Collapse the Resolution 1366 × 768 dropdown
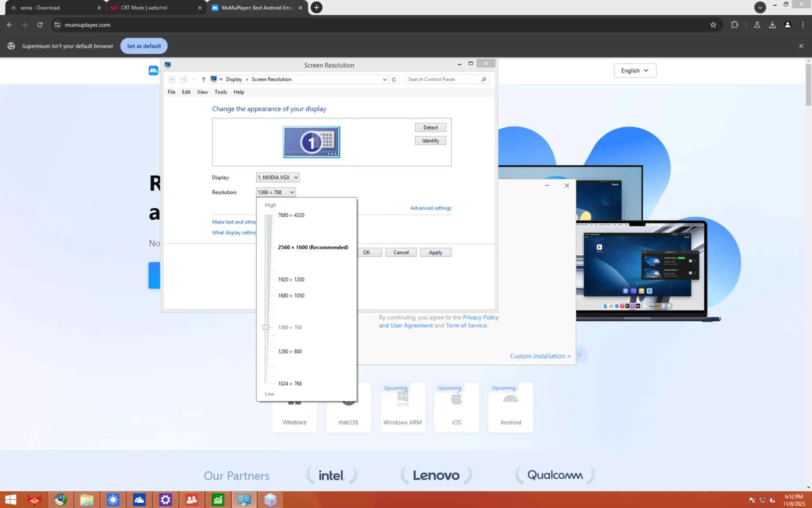This screenshot has height=508, width=812. click(276, 192)
